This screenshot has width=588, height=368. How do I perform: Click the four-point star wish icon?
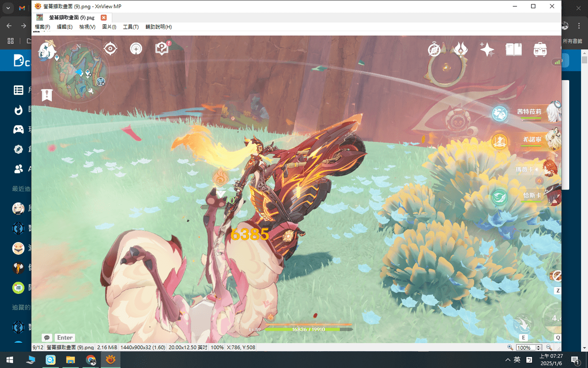click(487, 49)
